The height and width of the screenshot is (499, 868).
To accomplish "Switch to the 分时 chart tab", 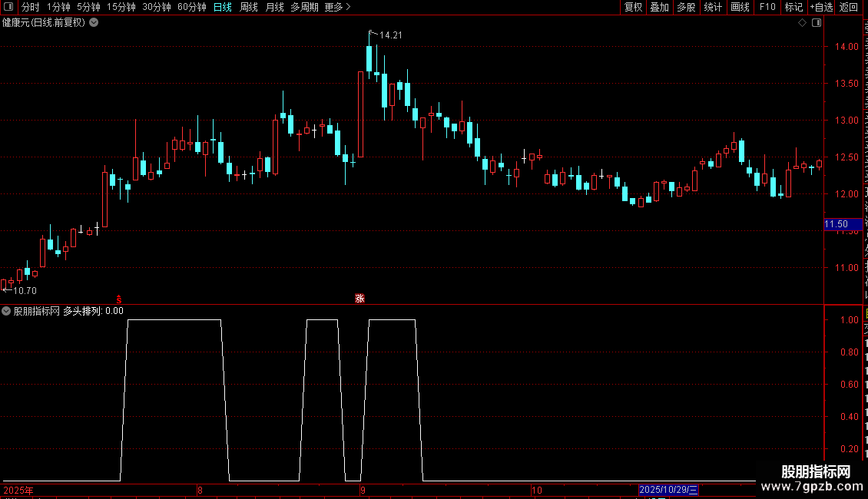I will click(x=31, y=7).
